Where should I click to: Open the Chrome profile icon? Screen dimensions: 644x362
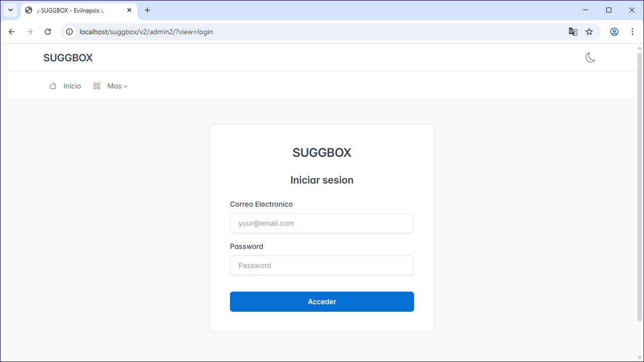coord(614,32)
